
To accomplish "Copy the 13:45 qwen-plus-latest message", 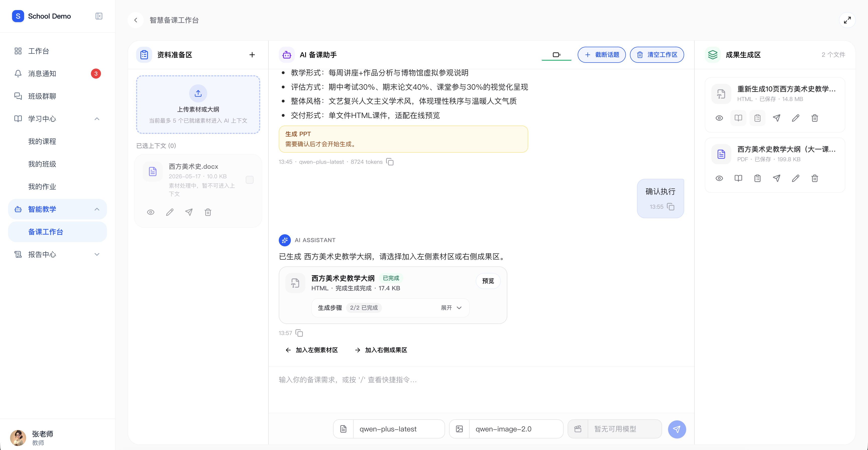I will (390, 162).
